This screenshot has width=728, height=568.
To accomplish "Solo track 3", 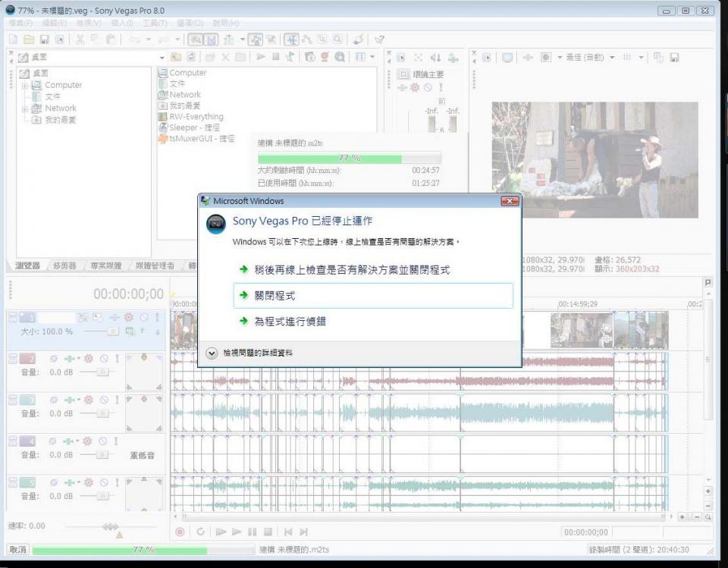I will [118, 399].
